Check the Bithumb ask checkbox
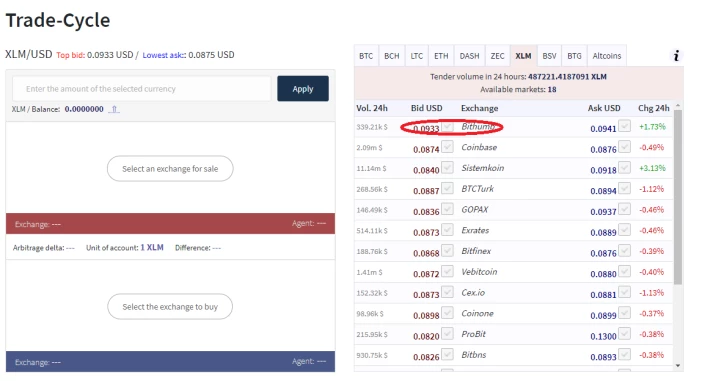Viewport: 710px width, 381px height. pyautogui.click(x=624, y=126)
